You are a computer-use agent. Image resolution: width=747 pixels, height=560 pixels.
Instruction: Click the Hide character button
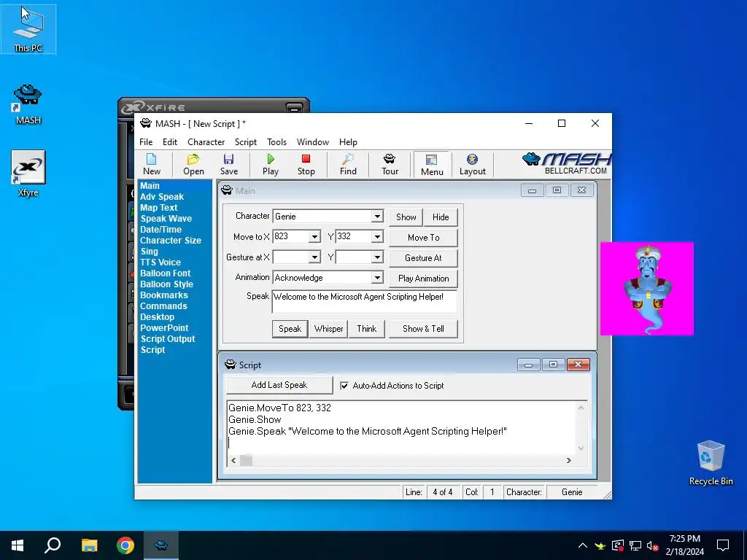tap(441, 217)
